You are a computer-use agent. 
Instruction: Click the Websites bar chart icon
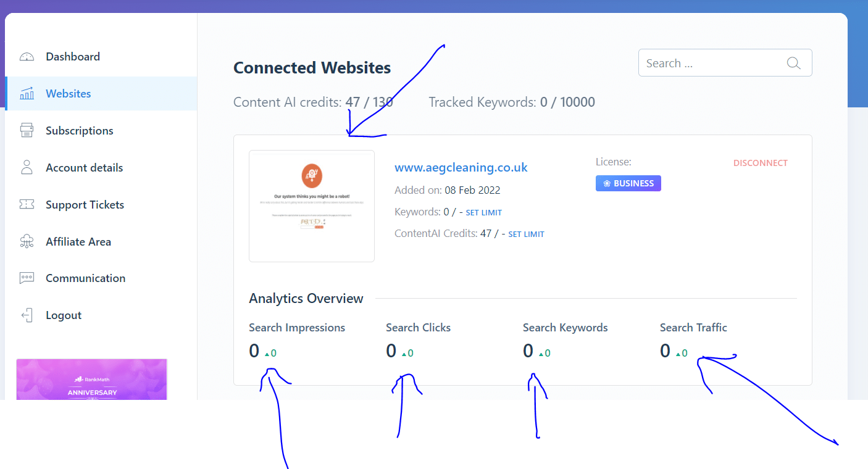[27, 94]
